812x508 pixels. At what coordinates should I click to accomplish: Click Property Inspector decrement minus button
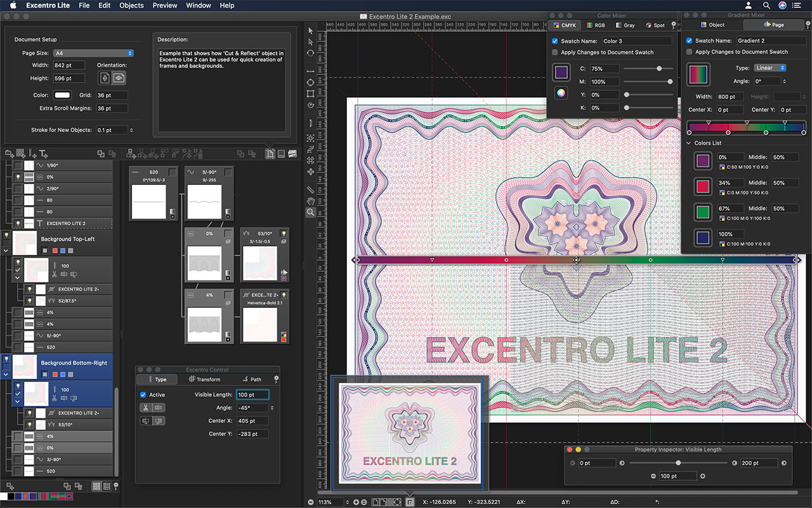coord(654,476)
